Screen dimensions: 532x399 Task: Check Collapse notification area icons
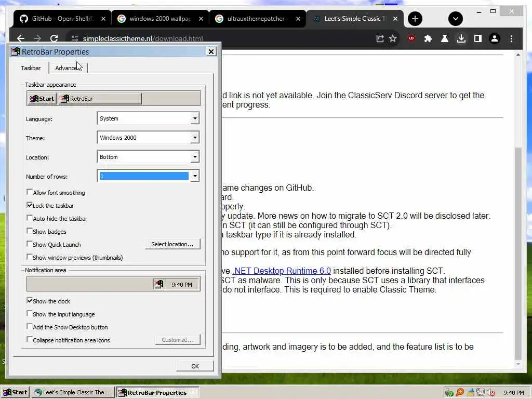(30, 340)
